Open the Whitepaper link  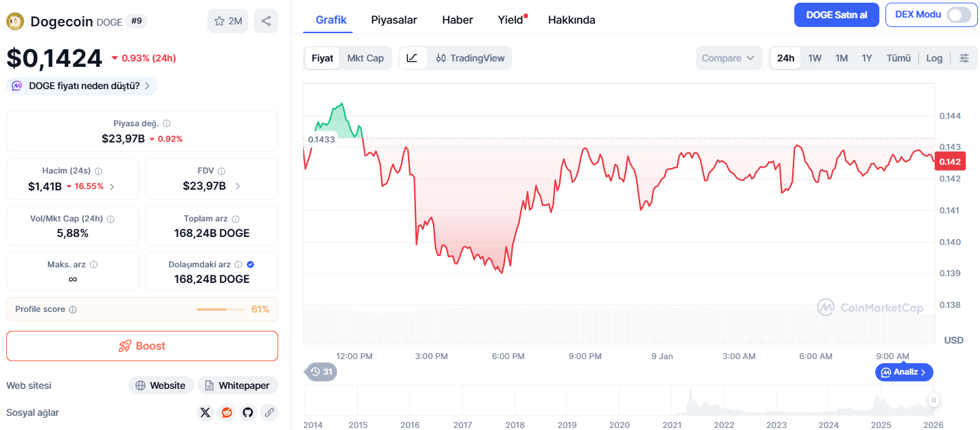(x=238, y=385)
